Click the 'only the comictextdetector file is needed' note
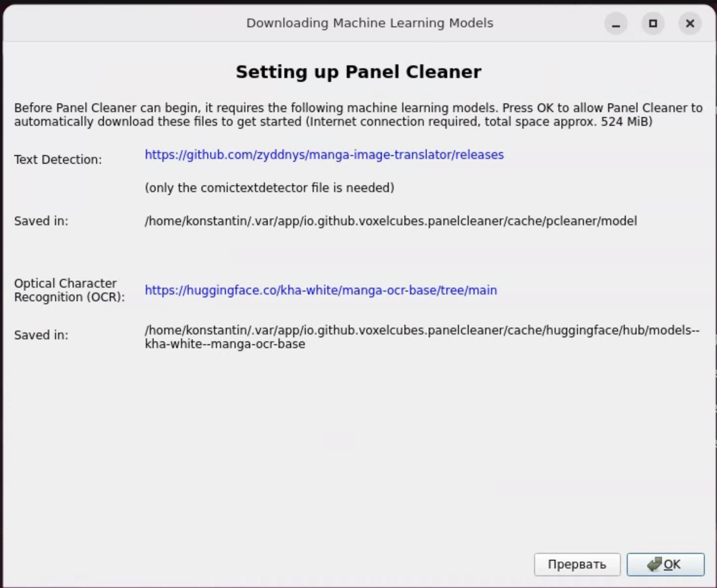This screenshot has height=588, width=717. pyautogui.click(x=269, y=188)
